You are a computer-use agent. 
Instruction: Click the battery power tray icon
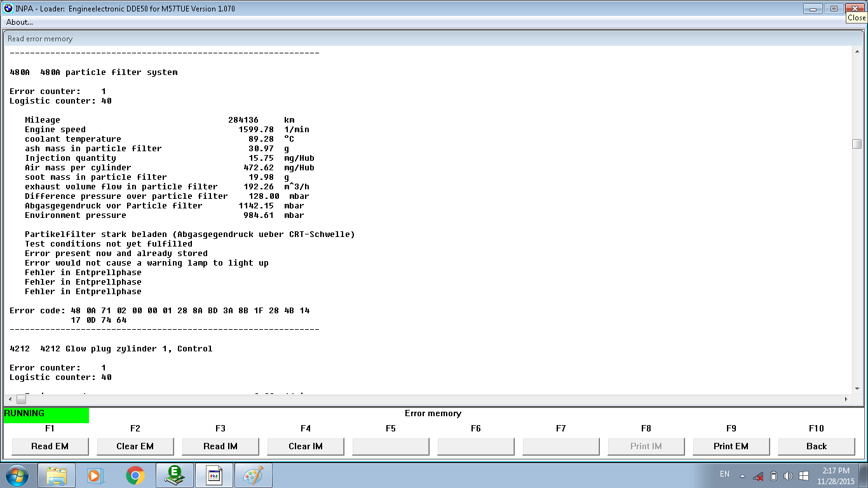(773, 476)
